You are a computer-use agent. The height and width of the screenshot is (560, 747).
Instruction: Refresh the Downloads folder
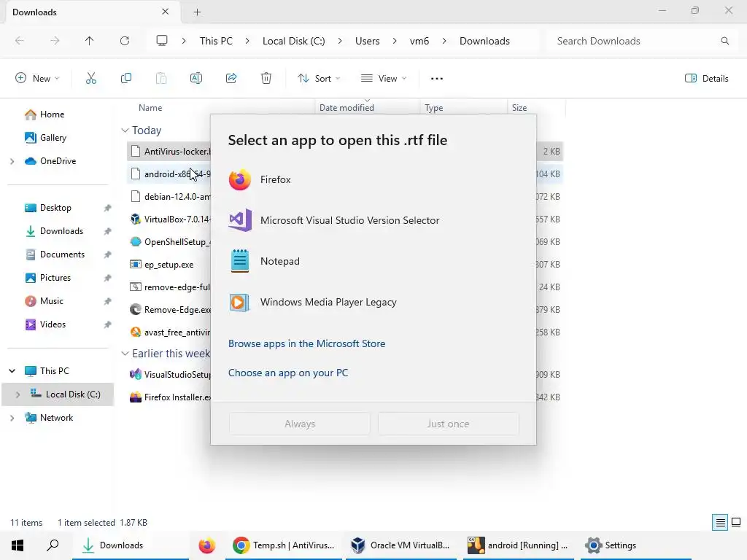coord(125,41)
